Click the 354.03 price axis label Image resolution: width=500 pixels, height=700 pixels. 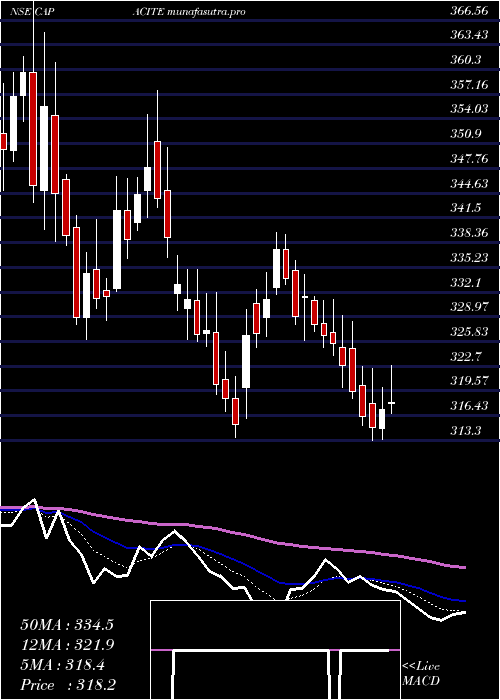pyautogui.click(x=469, y=108)
